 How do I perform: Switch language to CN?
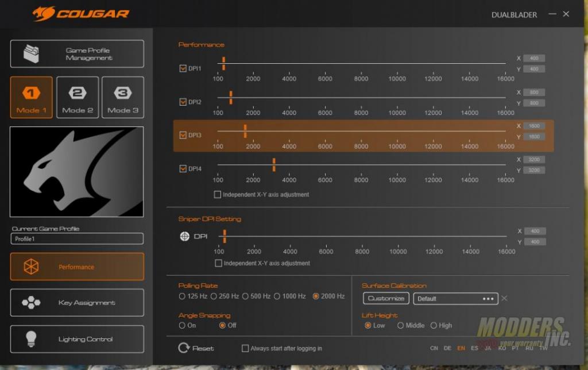(434, 348)
